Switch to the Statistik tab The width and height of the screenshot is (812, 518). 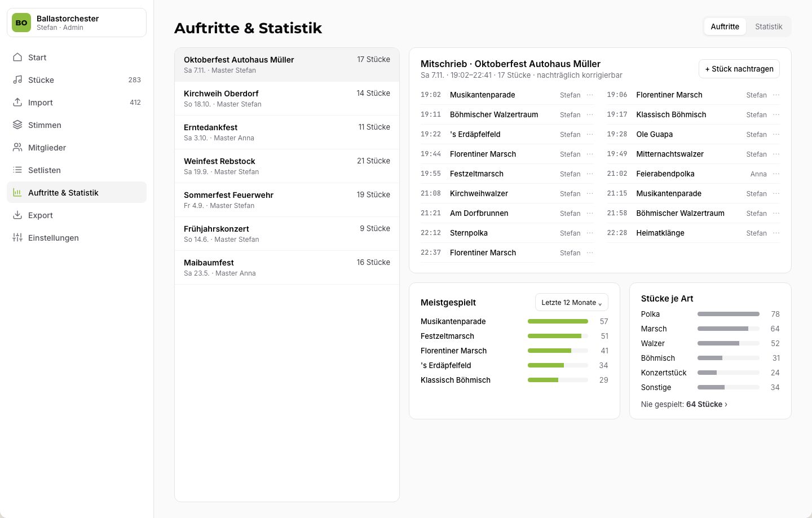pos(769,26)
